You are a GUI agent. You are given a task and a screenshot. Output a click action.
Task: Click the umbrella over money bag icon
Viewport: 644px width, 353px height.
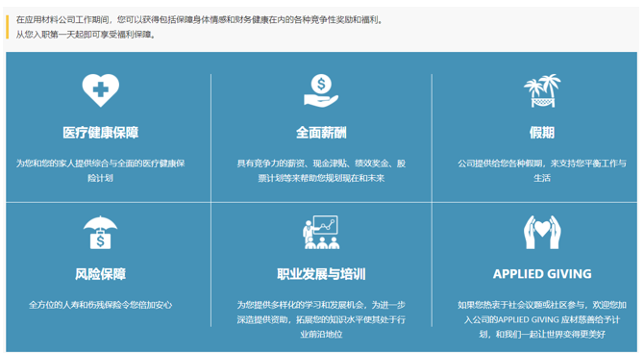coord(100,233)
